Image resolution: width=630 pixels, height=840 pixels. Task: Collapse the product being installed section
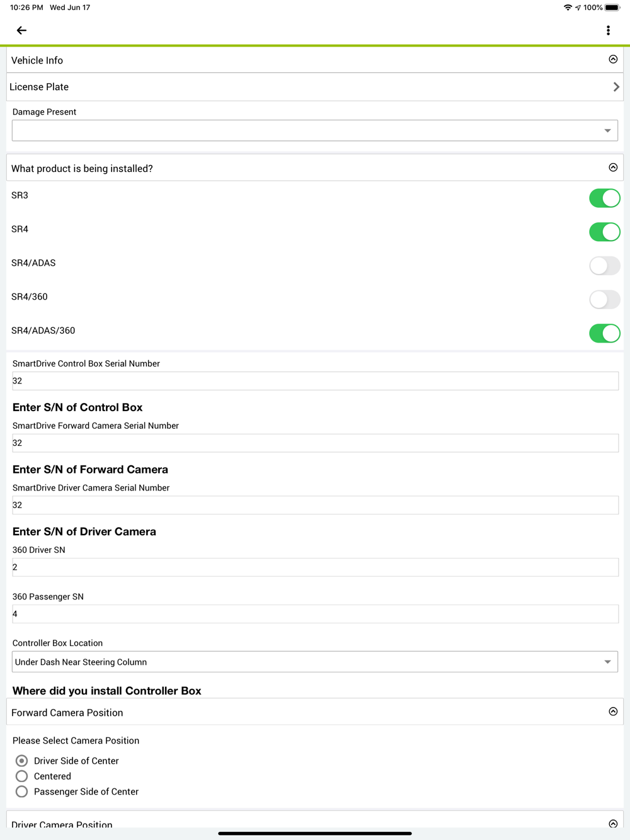coord(613,167)
